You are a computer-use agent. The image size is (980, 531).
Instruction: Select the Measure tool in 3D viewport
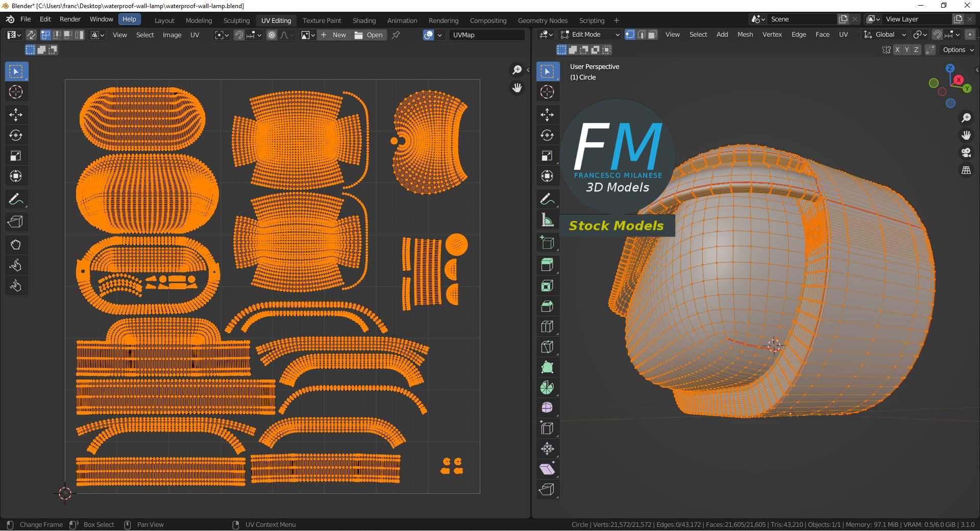[x=547, y=220]
